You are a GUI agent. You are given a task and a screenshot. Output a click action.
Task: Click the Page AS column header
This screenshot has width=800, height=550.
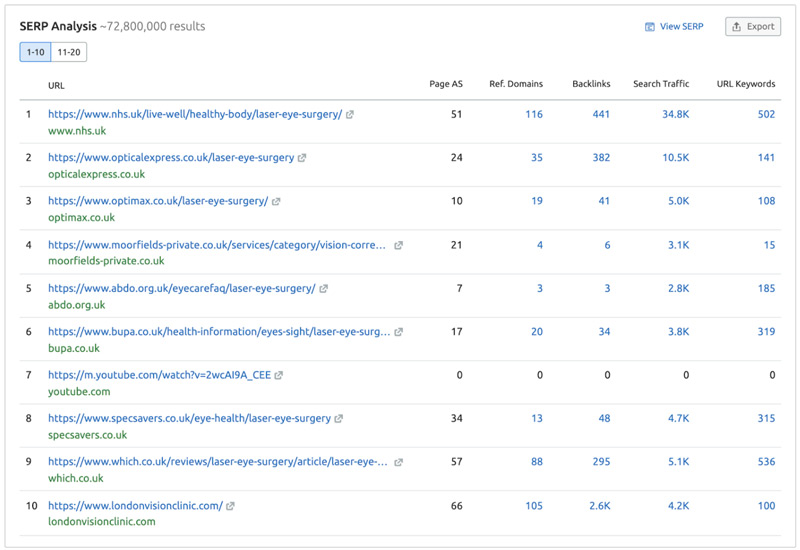pyautogui.click(x=444, y=84)
